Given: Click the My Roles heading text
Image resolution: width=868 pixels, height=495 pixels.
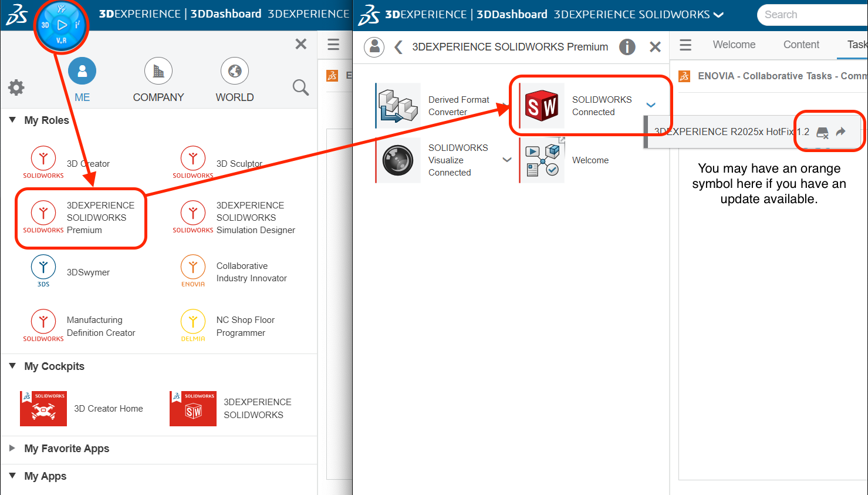Looking at the screenshot, I should (x=46, y=120).
